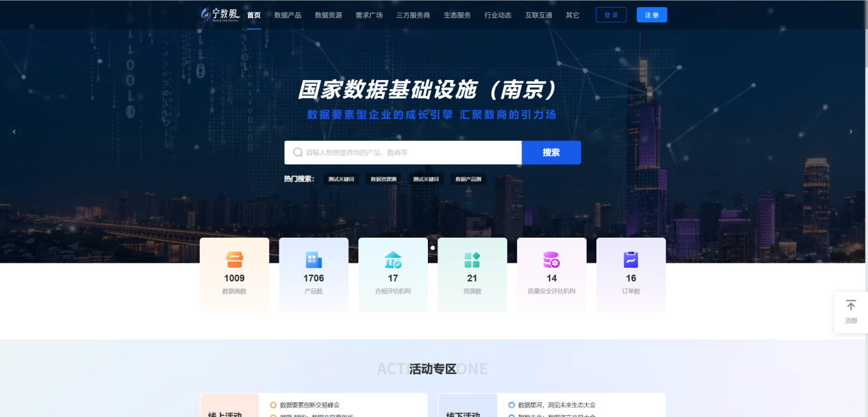Click the 登录 button
This screenshot has height=417, width=868.
pyautogui.click(x=611, y=15)
